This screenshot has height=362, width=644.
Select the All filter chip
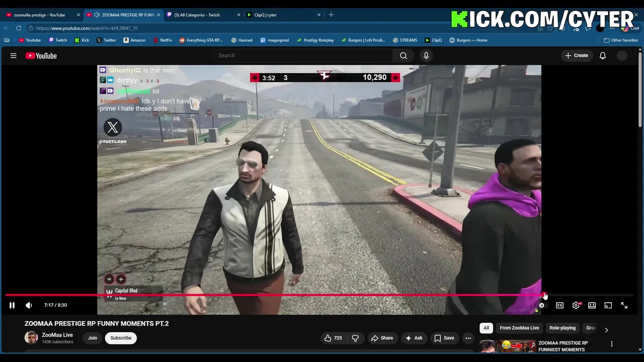coord(486,328)
